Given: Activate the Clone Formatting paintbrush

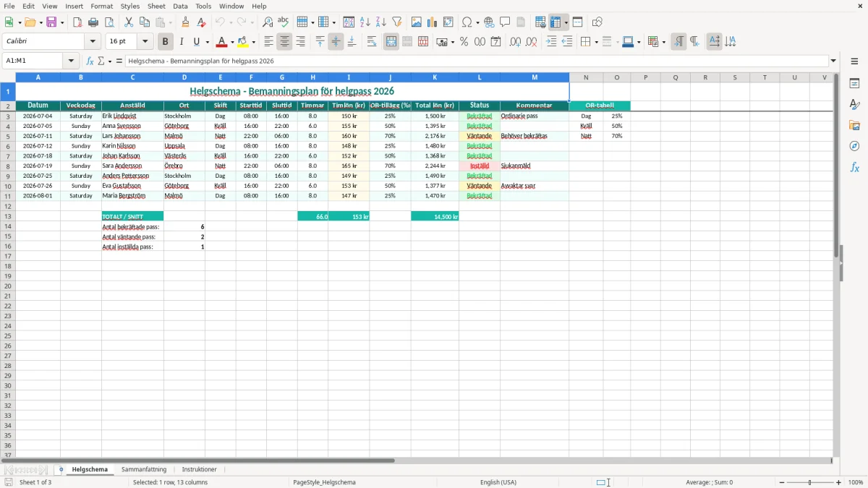Looking at the screenshot, I should coord(186,22).
